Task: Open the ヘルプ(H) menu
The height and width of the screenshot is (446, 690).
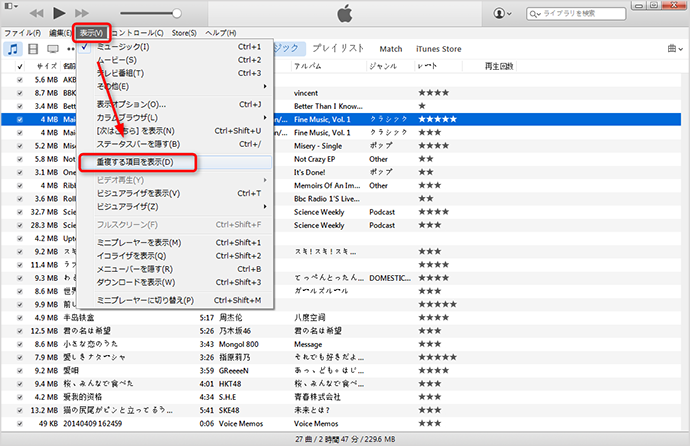Action: click(220, 33)
